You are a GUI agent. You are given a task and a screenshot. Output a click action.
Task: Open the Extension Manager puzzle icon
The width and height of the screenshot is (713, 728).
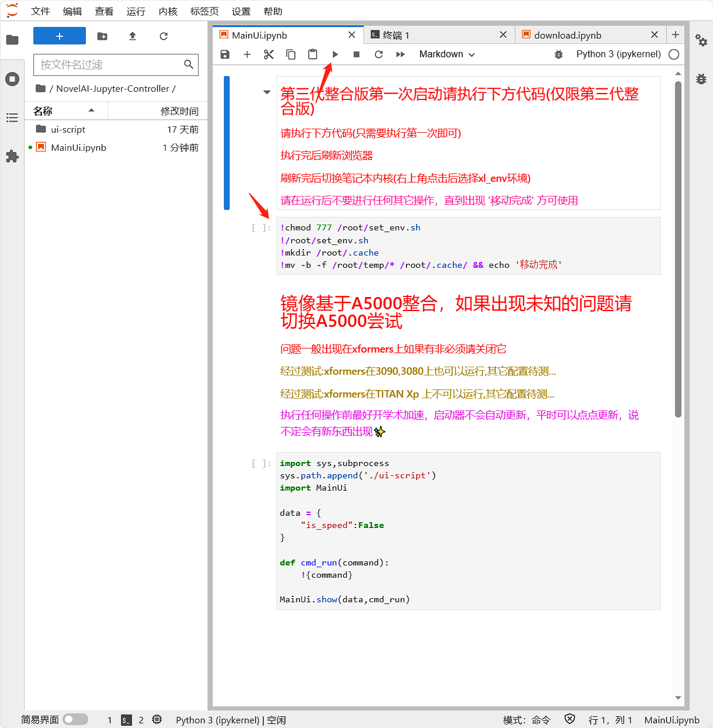click(12, 156)
